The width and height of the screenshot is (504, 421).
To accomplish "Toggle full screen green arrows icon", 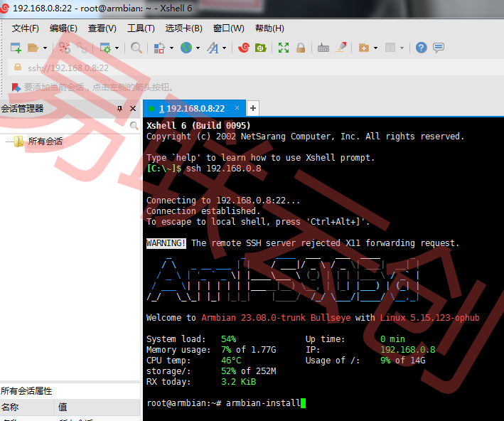I will click(284, 48).
